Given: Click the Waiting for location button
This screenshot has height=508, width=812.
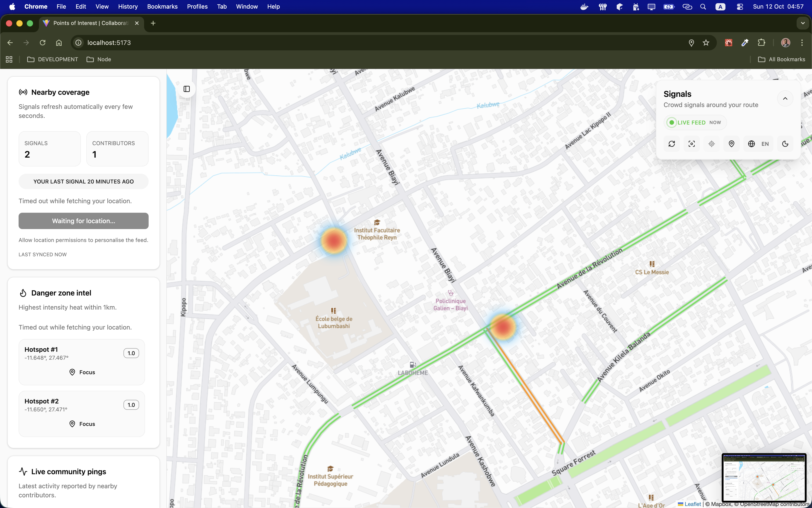Looking at the screenshot, I should pos(84,221).
